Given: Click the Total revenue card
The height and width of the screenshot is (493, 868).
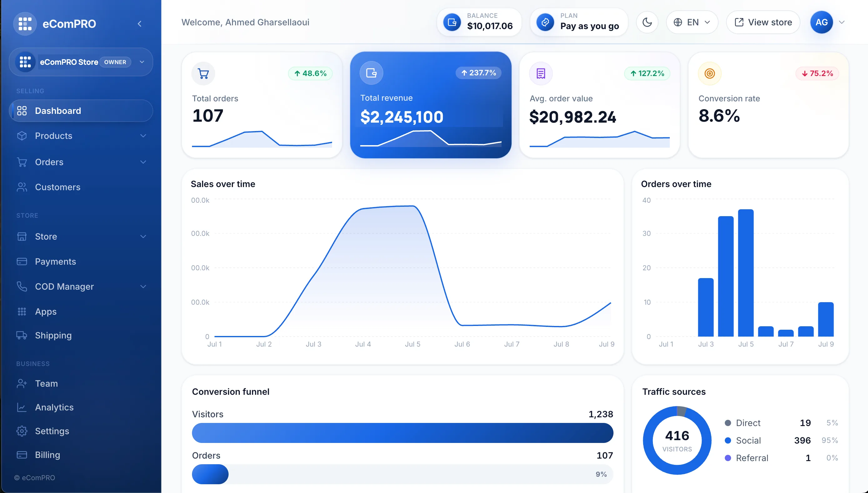Looking at the screenshot, I should (431, 105).
